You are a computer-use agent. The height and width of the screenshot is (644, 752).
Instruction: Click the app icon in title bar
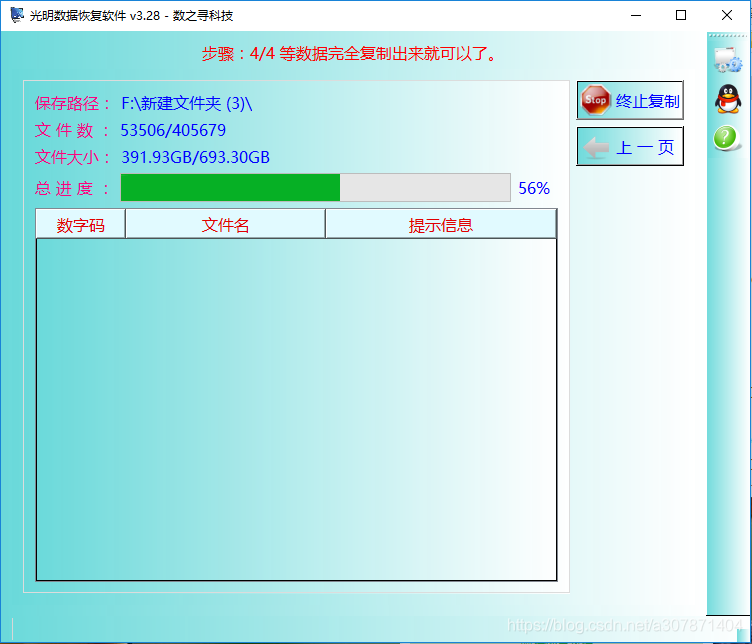17,15
